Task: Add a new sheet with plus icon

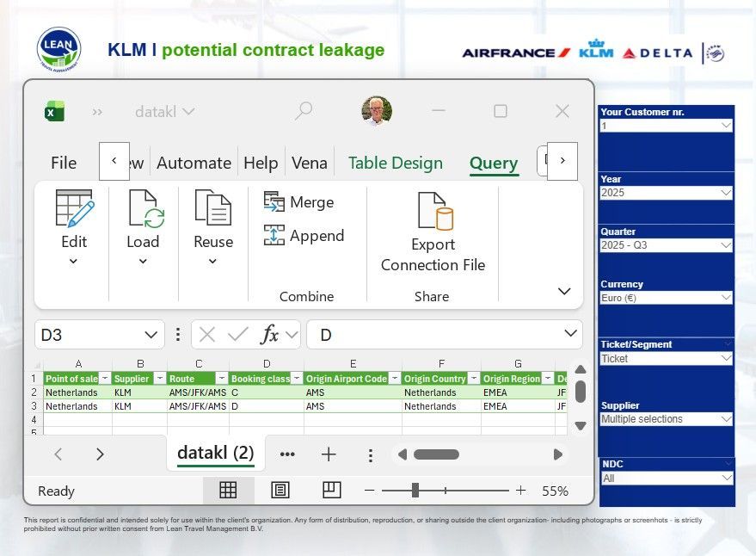Action: pos(329,454)
